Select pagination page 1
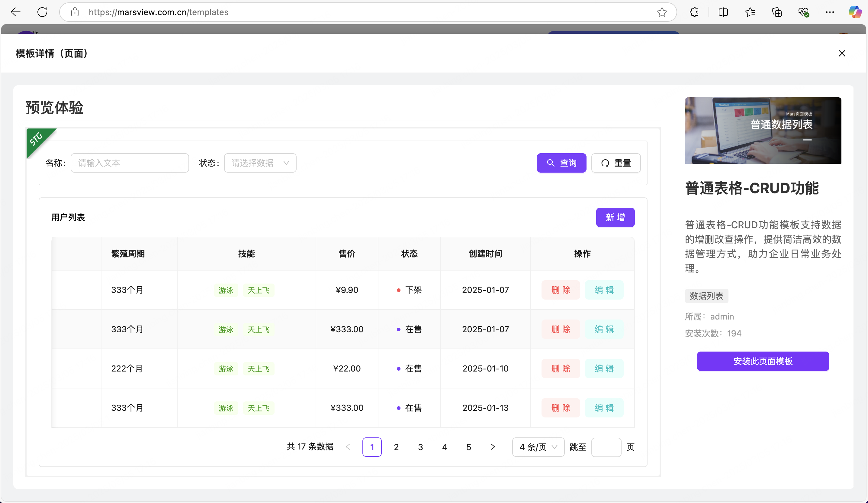The image size is (868, 503). pyautogui.click(x=372, y=447)
